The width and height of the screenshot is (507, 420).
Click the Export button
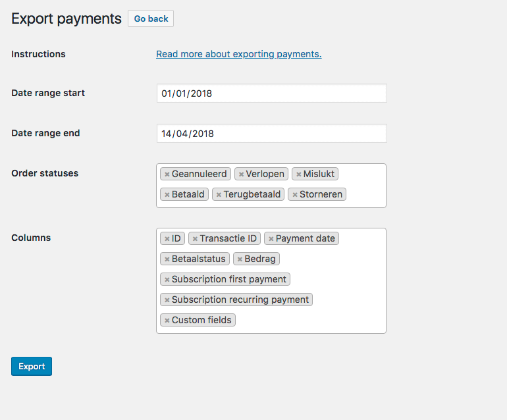[32, 367]
